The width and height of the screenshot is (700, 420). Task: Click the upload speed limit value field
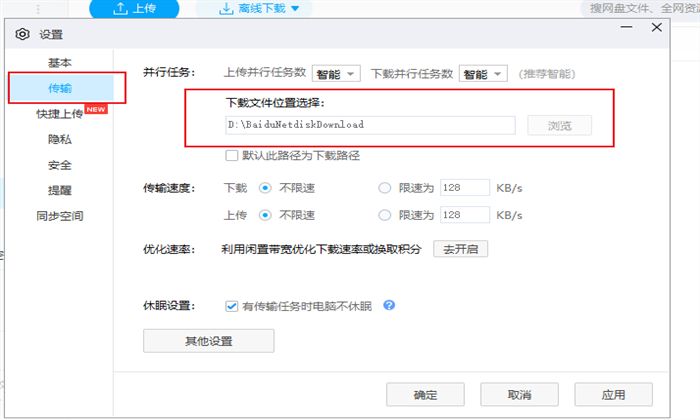(464, 215)
